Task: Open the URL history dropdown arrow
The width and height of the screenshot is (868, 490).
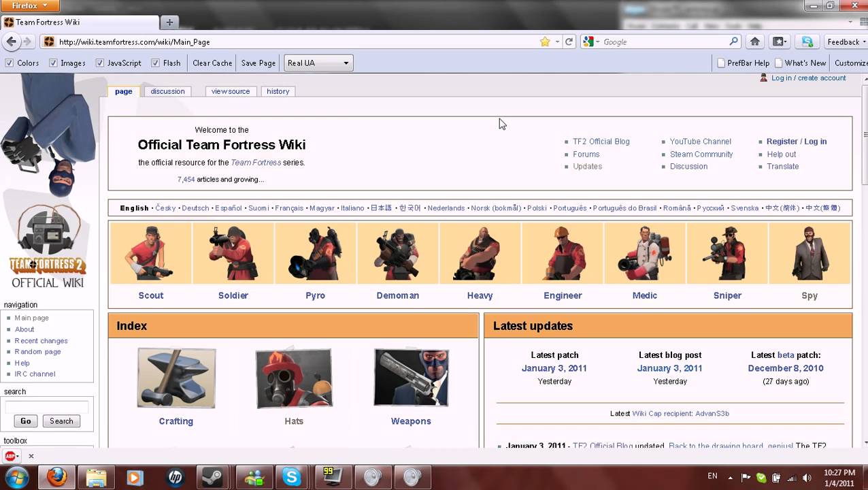Action: [557, 42]
